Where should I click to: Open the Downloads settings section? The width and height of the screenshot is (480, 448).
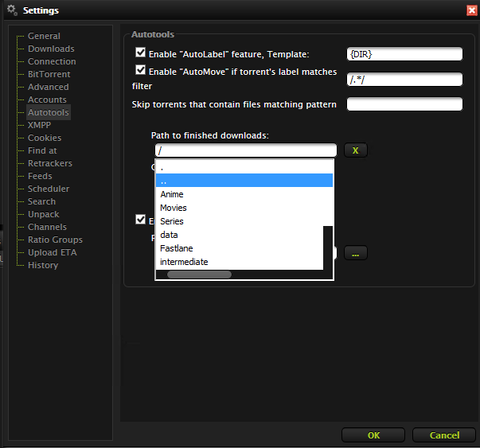51,49
